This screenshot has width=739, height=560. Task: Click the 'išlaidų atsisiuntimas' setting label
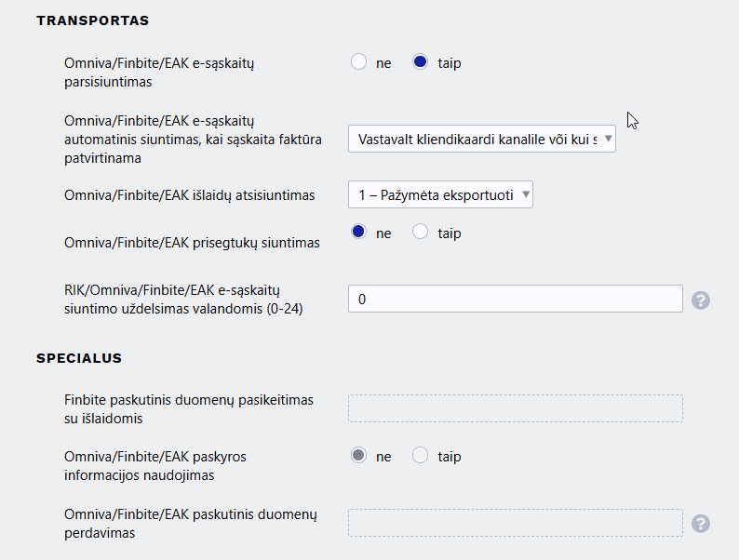click(189, 195)
